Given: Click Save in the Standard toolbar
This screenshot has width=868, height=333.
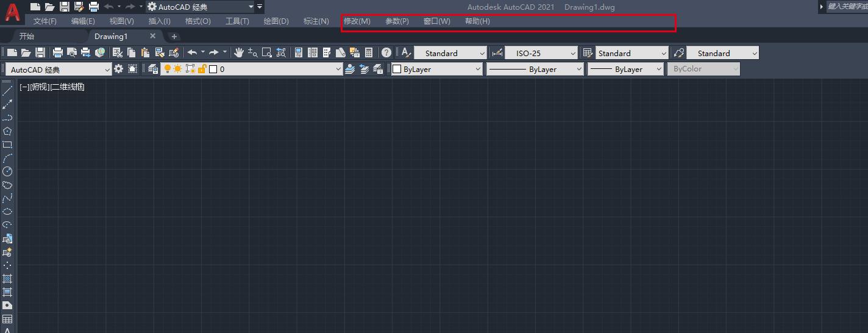Looking at the screenshot, I should click(40, 53).
